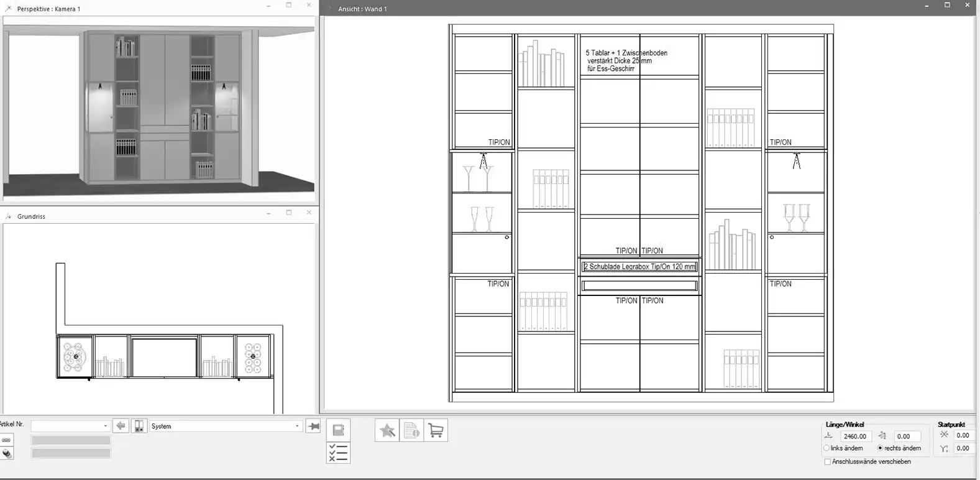Click the 'Grundriss' window title
Viewport: 980px width, 480px height.
tap(31, 216)
